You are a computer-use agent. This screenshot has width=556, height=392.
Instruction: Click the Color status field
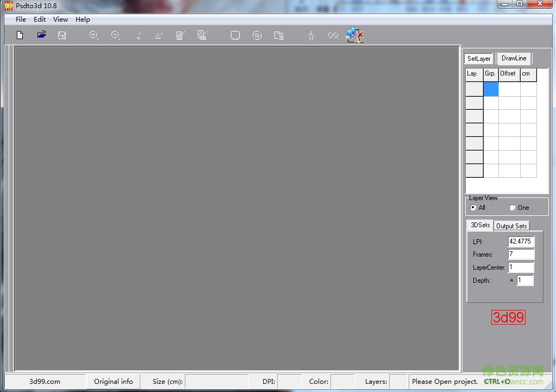click(x=342, y=382)
